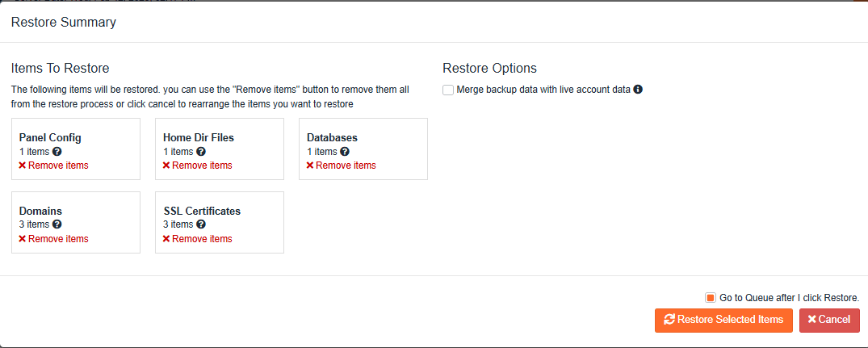Select the Domains card title
The height and width of the screenshot is (348, 868).
40,212
